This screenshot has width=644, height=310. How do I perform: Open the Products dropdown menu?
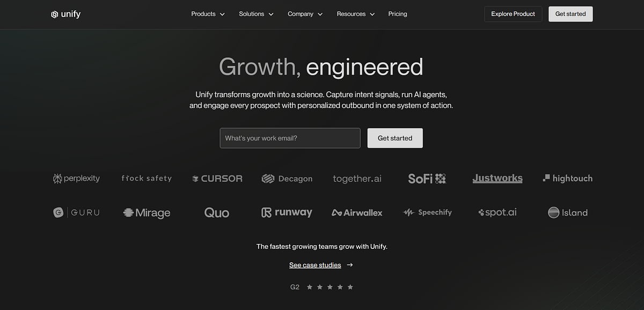click(208, 14)
